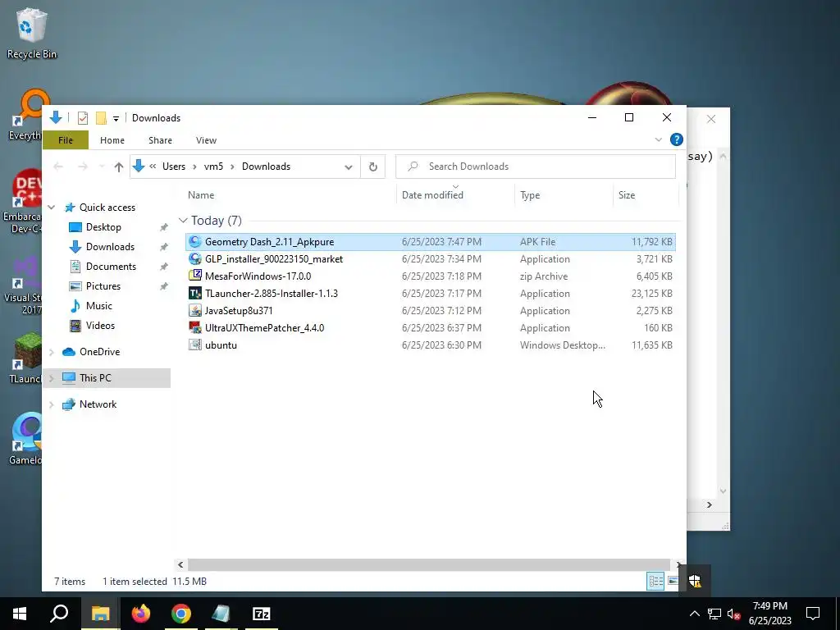Screen dimensions: 840x630
Task: Switch to the Share ribbon tab
Action: pyautogui.click(x=160, y=140)
